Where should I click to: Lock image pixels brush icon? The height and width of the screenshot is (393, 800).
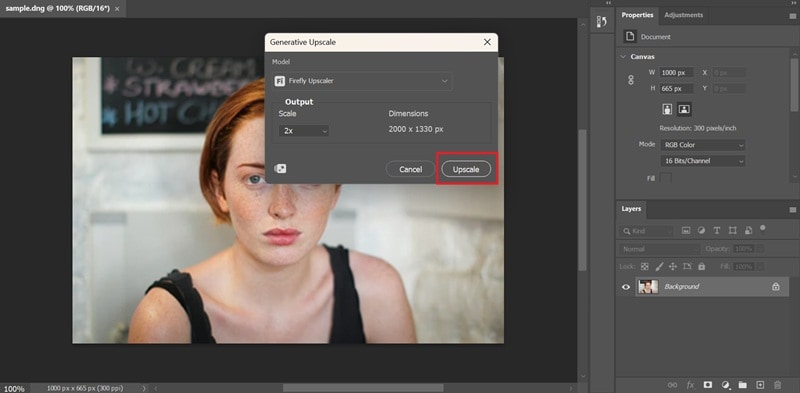click(659, 266)
